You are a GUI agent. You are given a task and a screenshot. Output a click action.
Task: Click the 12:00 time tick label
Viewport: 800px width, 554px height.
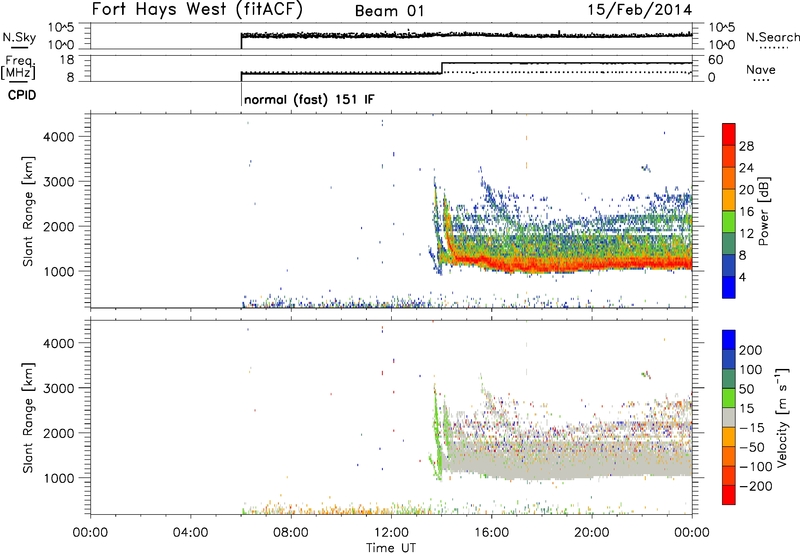pos(391,533)
